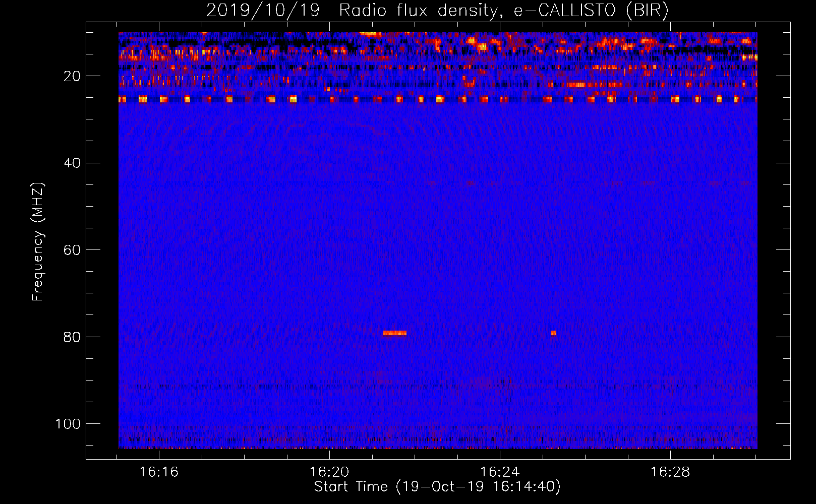Click the "80" frequency tick label
Image resolution: width=816 pixels, height=504 pixels.
pyautogui.click(x=72, y=337)
